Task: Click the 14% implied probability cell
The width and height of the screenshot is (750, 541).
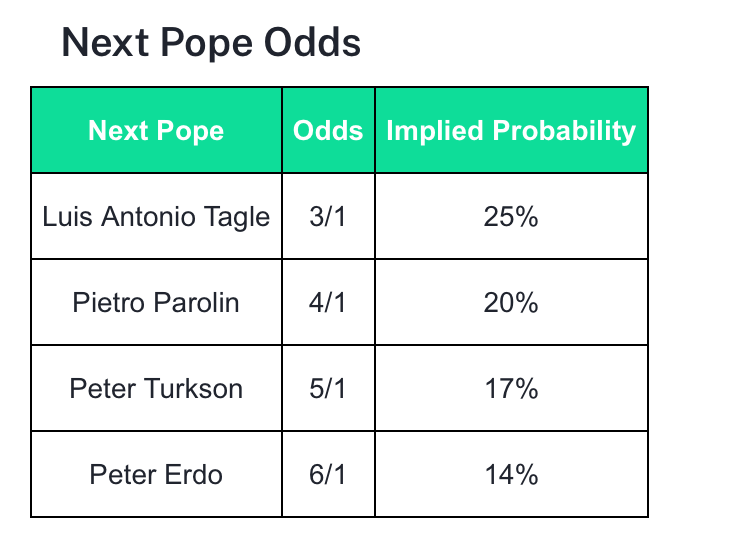Action: (x=511, y=474)
